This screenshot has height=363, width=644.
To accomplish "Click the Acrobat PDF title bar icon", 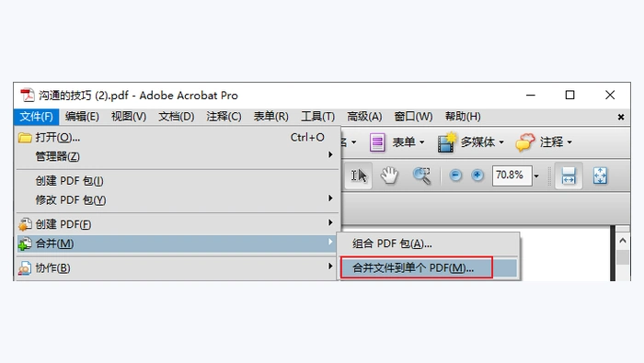I will (28, 96).
